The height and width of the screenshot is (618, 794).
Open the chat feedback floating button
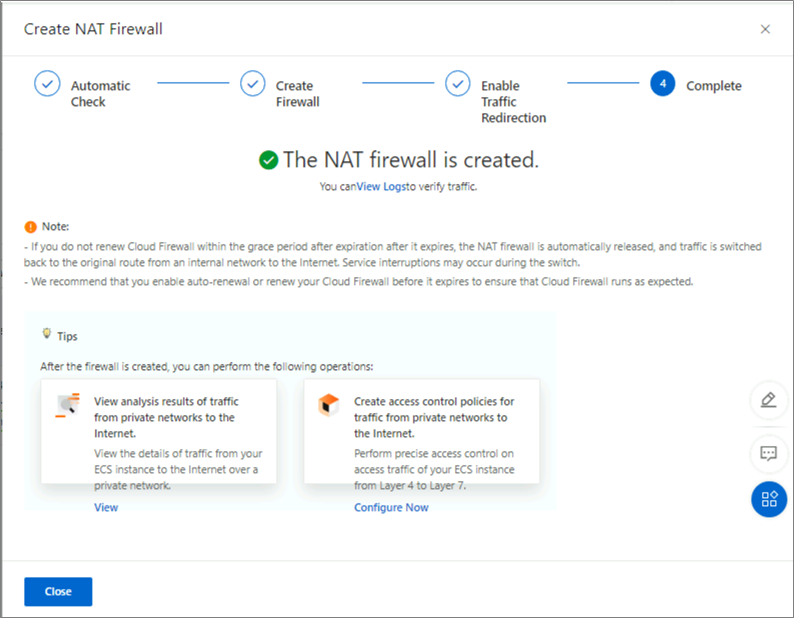[x=768, y=452]
